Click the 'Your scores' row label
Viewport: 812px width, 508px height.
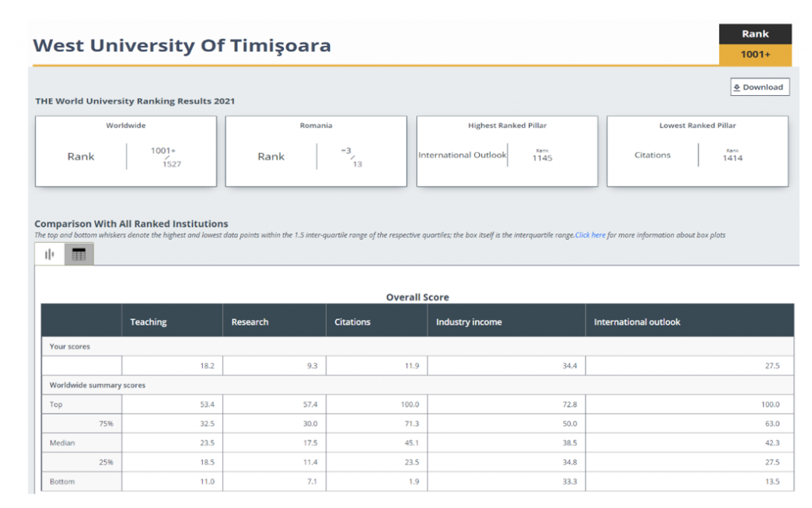coord(70,346)
